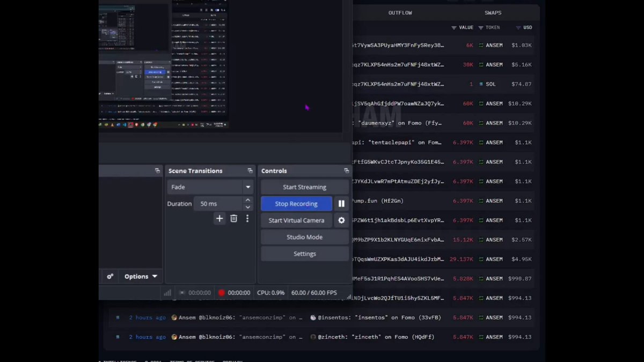Click the VALUE column filter icon
The image size is (644, 362).
point(454,27)
